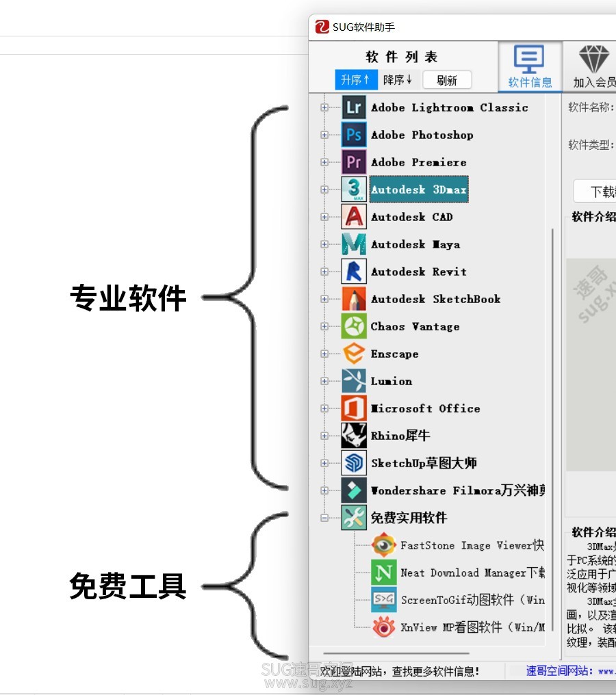Click the ScreenToGif S>G icon
The width and height of the screenshot is (616, 695).
[383, 600]
